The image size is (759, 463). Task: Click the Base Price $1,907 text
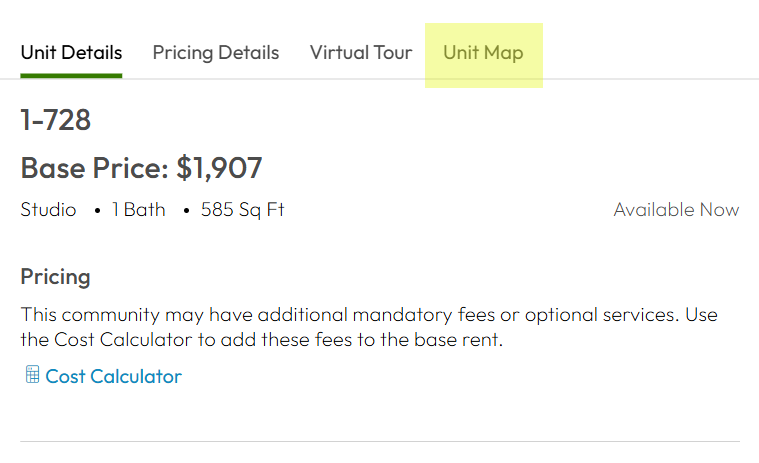[141, 168]
